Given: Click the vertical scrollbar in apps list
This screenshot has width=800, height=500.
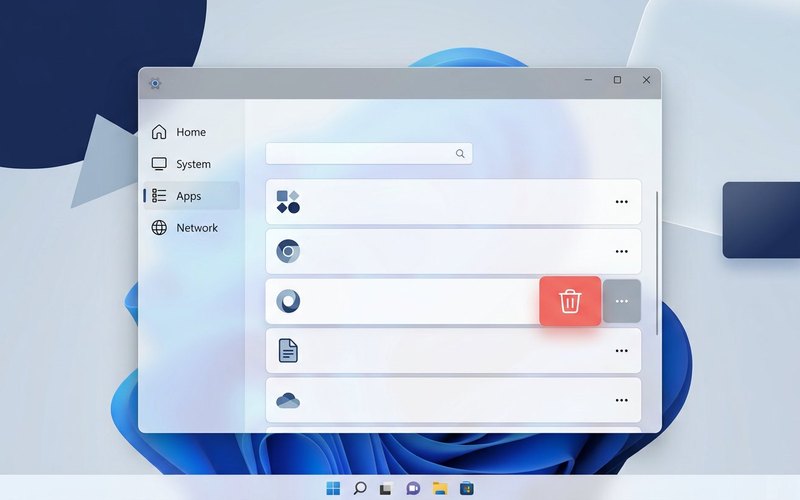Looking at the screenshot, I should [657, 263].
